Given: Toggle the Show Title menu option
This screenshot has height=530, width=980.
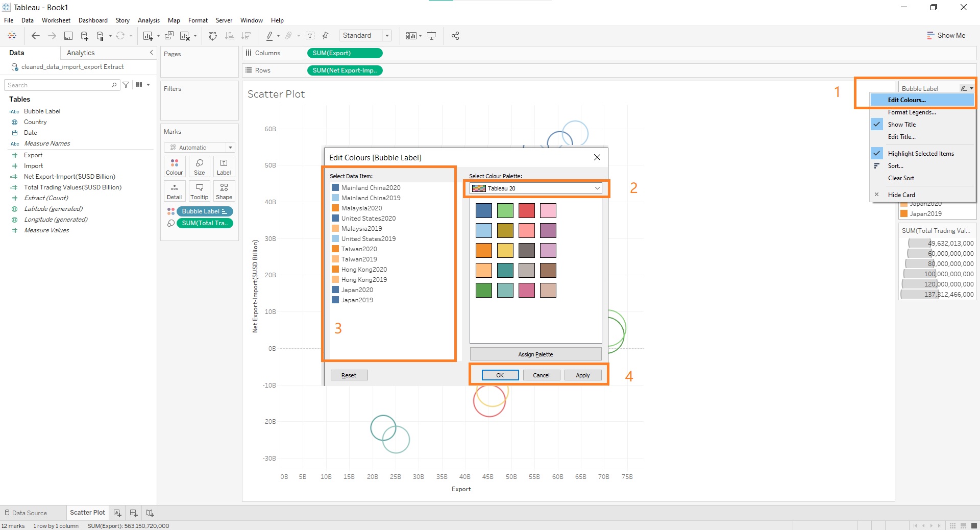Looking at the screenshot, I should point(901,125).
